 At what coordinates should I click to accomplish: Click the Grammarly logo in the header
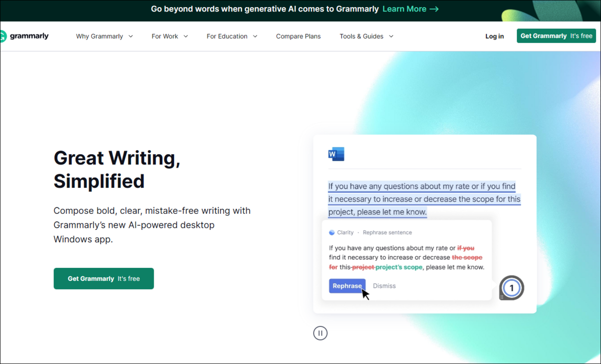coord(25,36)
